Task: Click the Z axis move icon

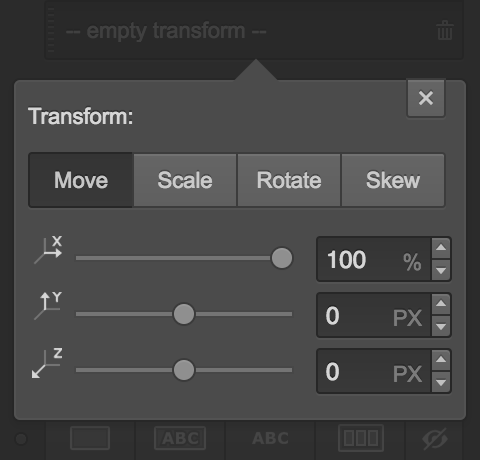Action: (47, 363)
